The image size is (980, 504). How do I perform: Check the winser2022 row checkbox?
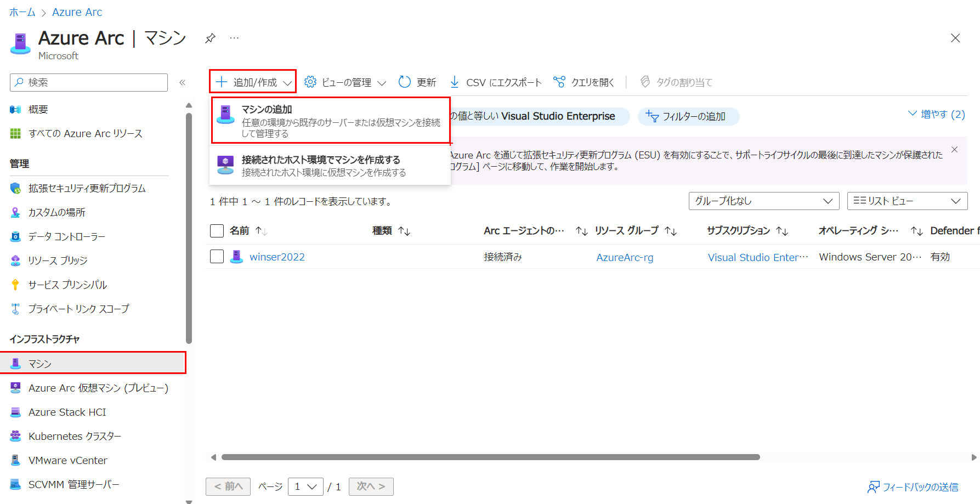(x=217, y=257)
